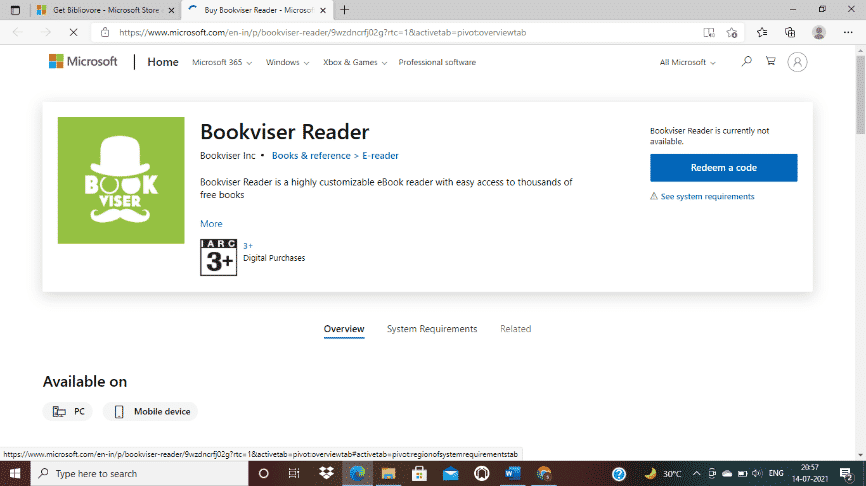Viewport: 866px width, 486px height.
Task: Sign in via account icon
Action: click(x=797, y=62)
